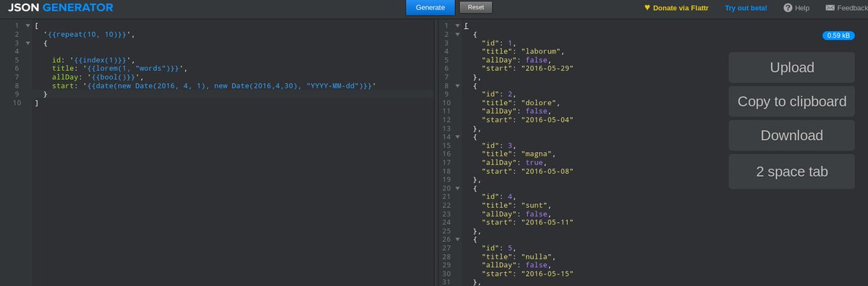Click the "start": "2016-05-04" output line
Screen dimensions: 868x286
tap(527, 119)
